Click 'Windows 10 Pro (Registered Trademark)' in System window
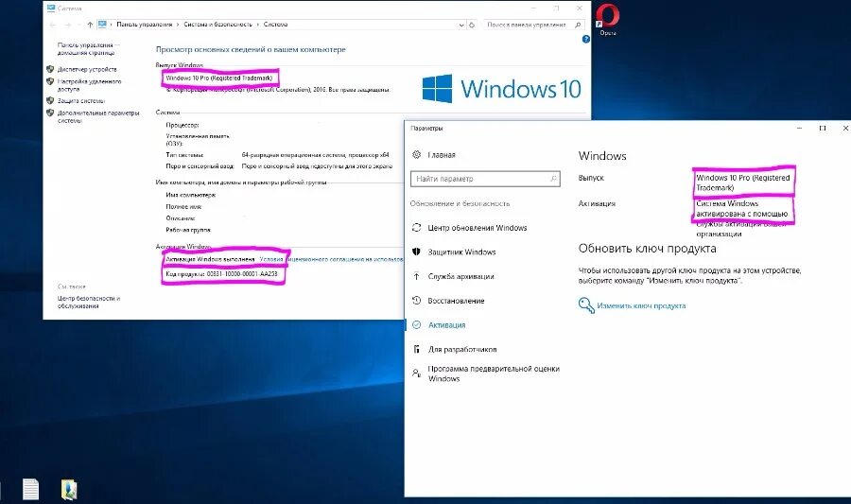Viewport: 851px width, 504px height. click(218, 78)
